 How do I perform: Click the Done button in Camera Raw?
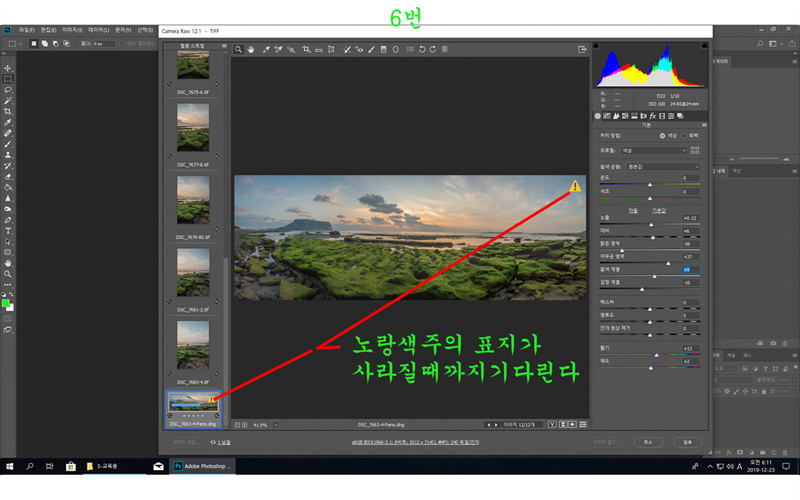tap(687, 442)
